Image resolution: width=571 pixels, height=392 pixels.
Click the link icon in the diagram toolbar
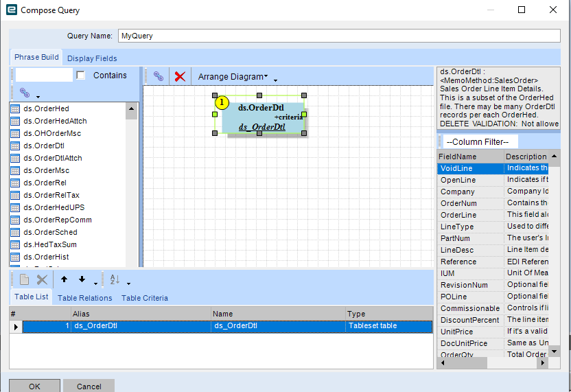158,76
